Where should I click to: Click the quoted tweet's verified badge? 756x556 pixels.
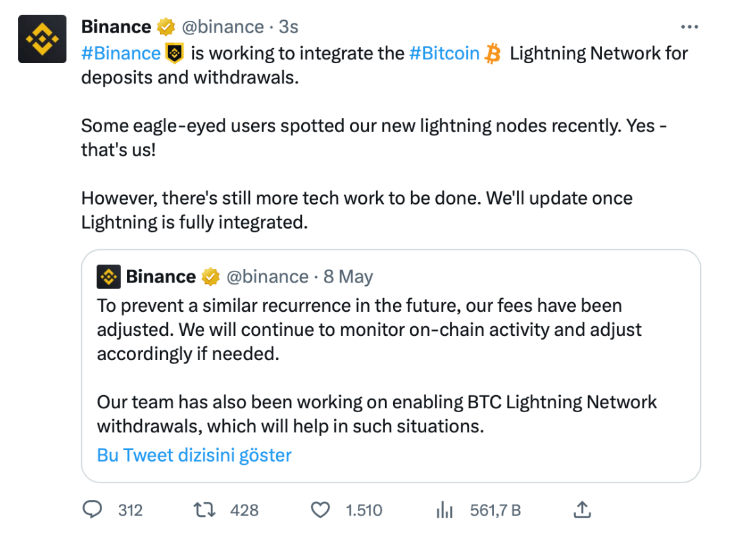(211, 277)
